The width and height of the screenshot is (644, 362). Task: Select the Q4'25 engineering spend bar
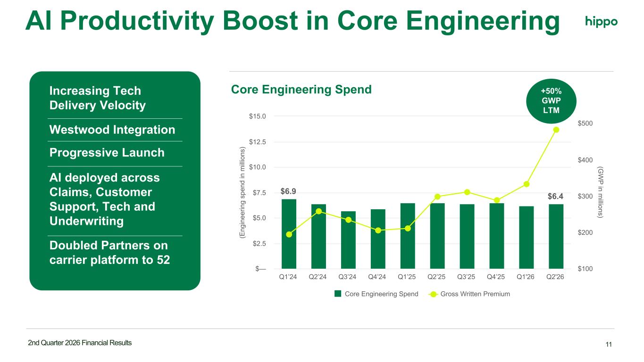coord(497,236)
